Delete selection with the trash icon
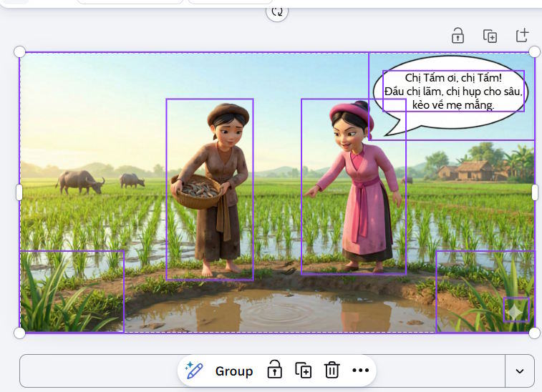Screen dimensions: 542x392 (x=332, y=371)
